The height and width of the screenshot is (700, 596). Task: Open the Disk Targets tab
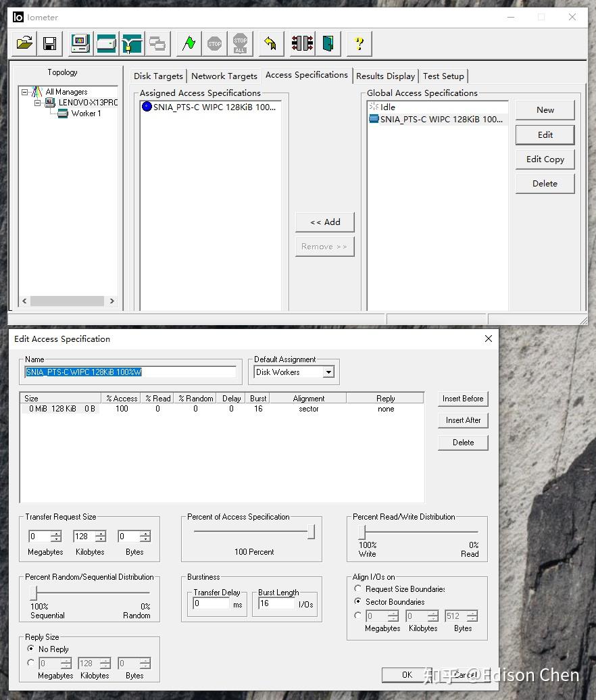(x=157, y=76)
